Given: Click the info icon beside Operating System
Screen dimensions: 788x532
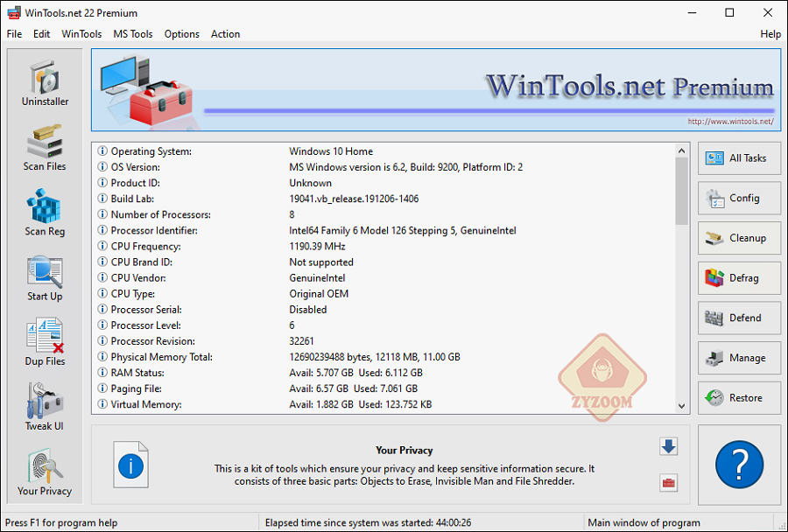Looking at the screenshot, I should [x=102, y=150].
